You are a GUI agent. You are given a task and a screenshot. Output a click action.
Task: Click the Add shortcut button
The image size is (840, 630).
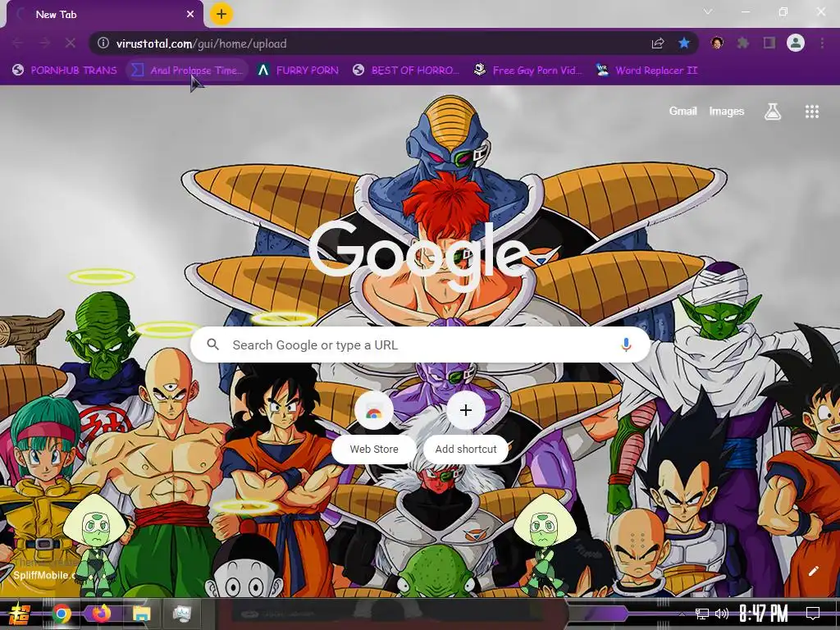[466, 427]
